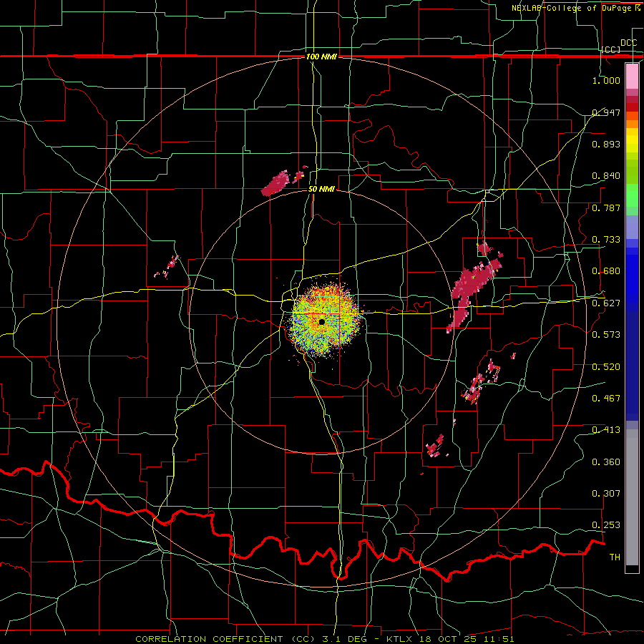Click the 0.787 scale value

[606, 208]
